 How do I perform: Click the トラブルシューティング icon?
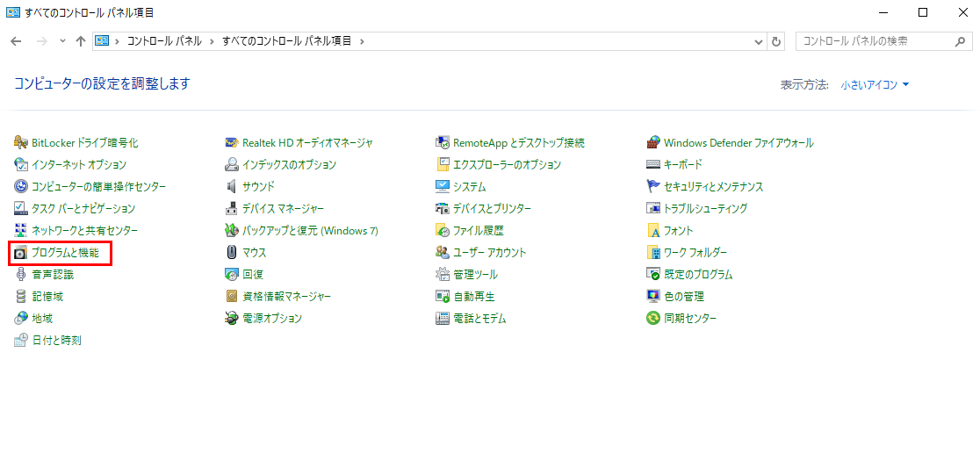point(653,209)
